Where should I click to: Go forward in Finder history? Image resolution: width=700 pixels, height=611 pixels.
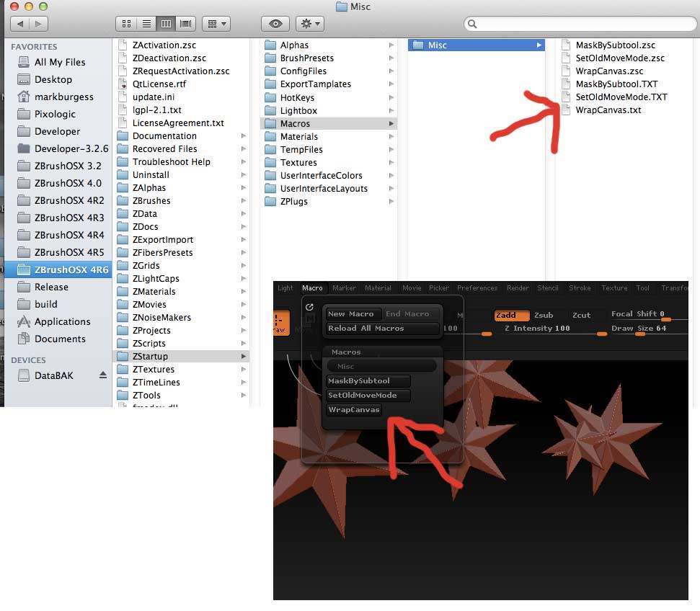coord(39,24)
